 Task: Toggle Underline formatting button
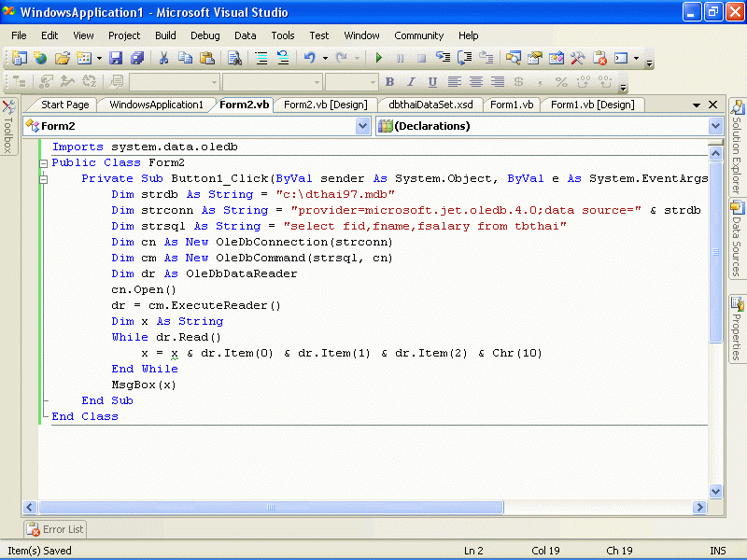click(432, 82)
